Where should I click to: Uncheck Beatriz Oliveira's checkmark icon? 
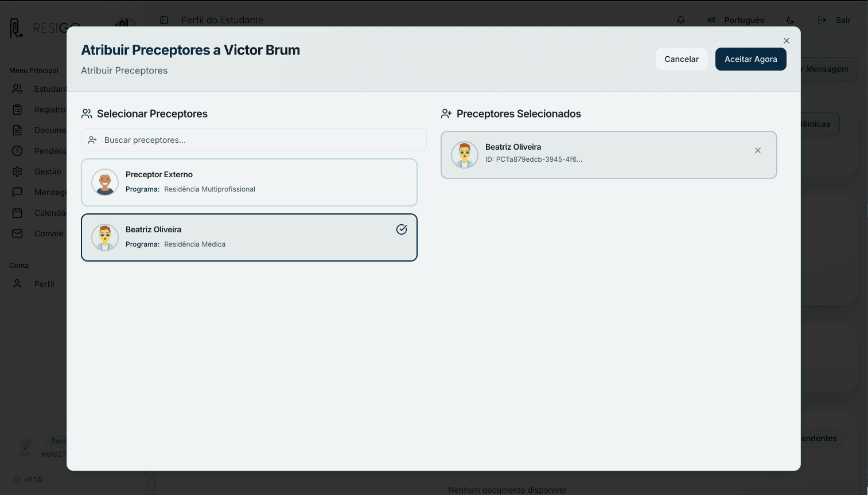click(402, 229)
